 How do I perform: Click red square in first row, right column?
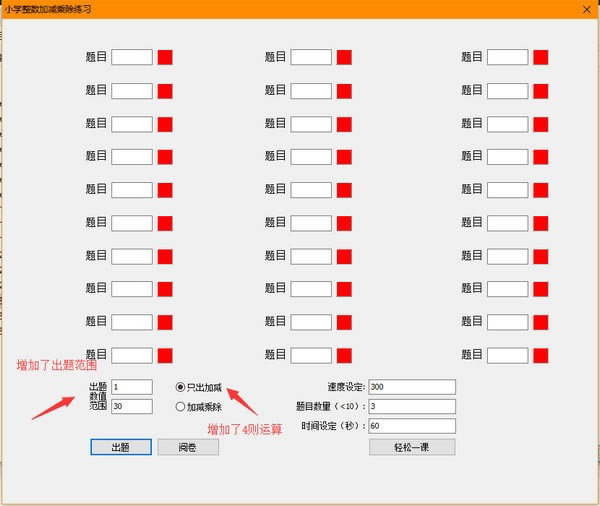pyautogui.click(x=541, y=57)
